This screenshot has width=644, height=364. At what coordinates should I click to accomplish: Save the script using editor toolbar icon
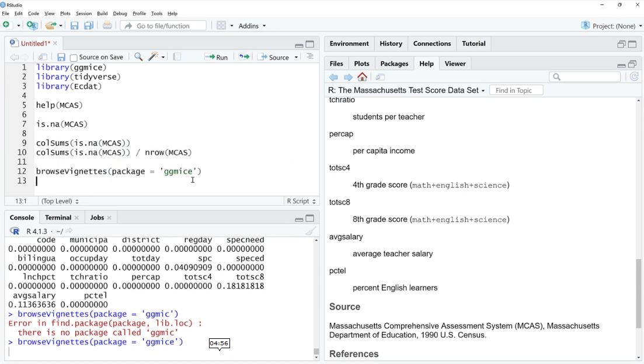61,57
